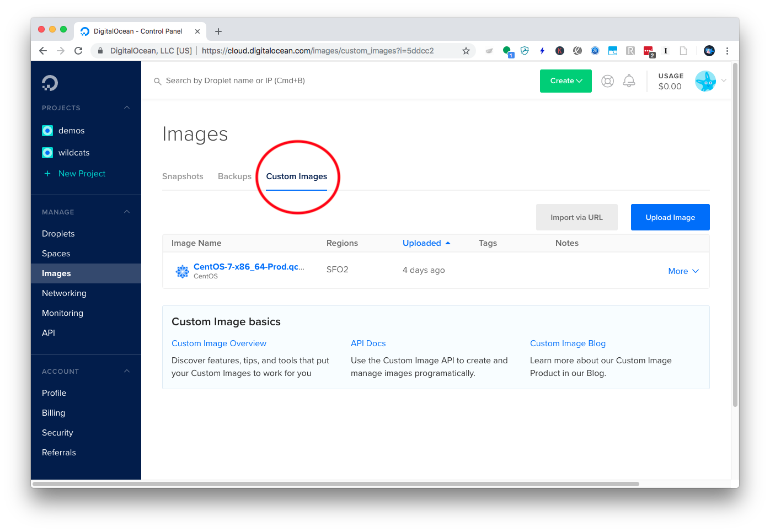Click the USAGE $0.00 amount

point(670,86)
